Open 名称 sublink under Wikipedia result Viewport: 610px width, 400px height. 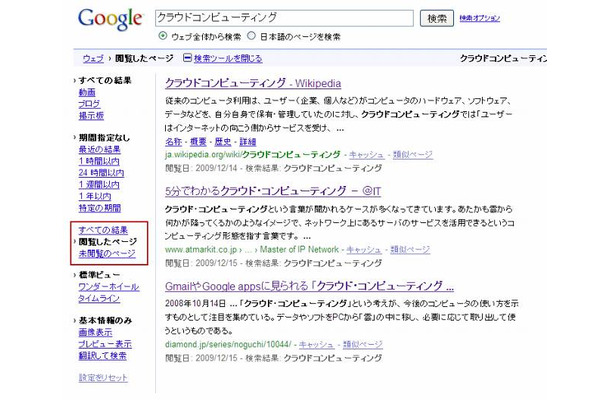(x=173, y=142)
